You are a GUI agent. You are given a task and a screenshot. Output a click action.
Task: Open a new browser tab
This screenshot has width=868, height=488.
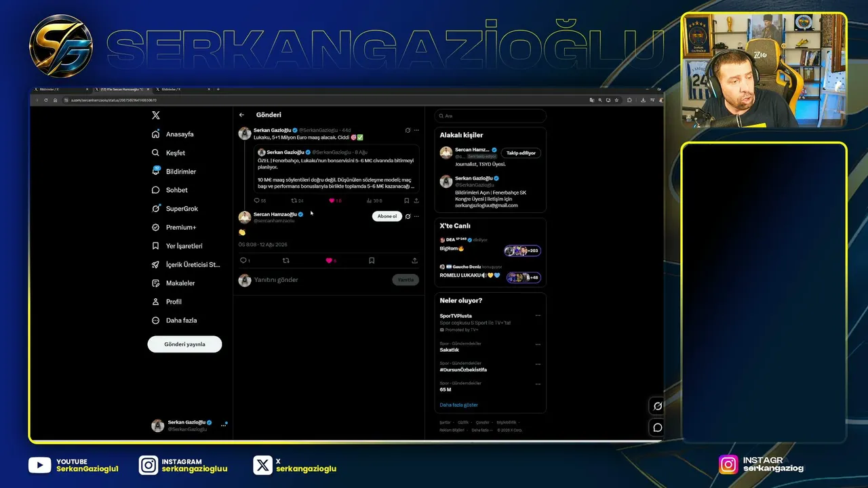(218, 89)
